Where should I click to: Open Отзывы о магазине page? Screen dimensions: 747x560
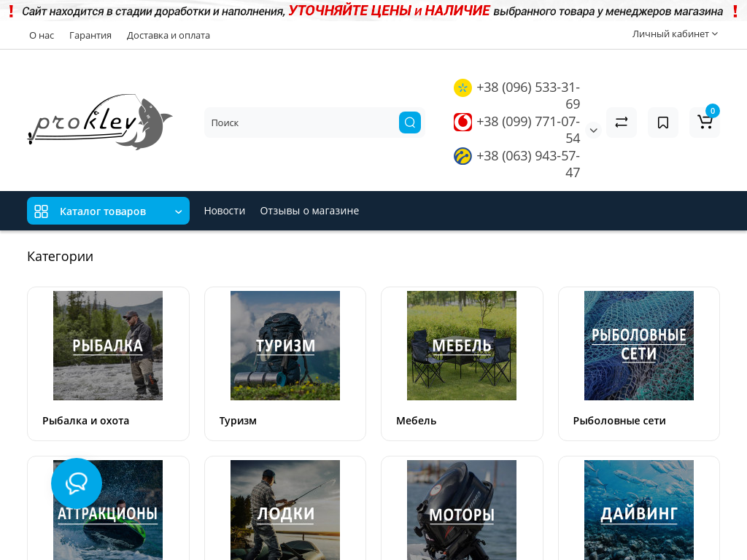[x=309, y=211]
